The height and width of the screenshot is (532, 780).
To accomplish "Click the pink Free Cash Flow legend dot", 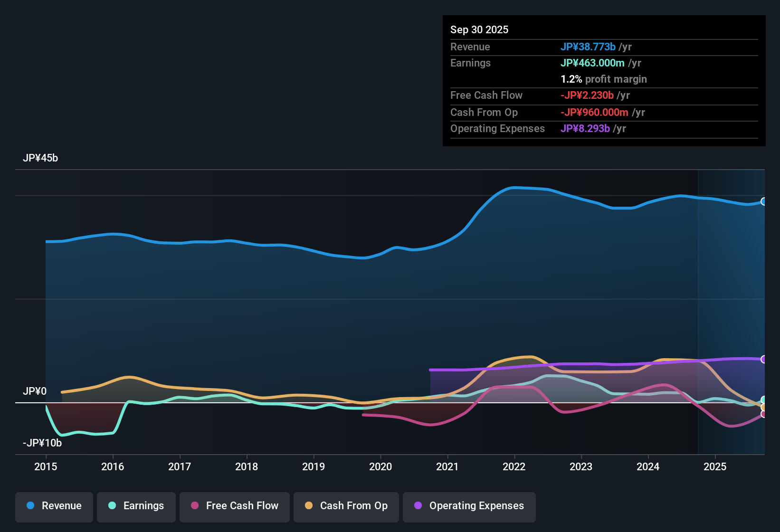I will point(194,506).
